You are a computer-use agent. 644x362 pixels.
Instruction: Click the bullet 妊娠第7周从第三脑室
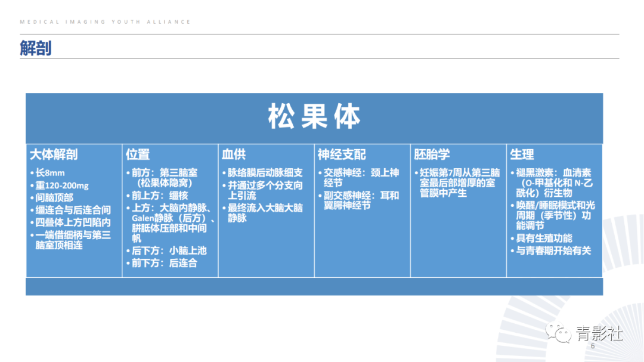pyautogui.click(x=457, y=183)
